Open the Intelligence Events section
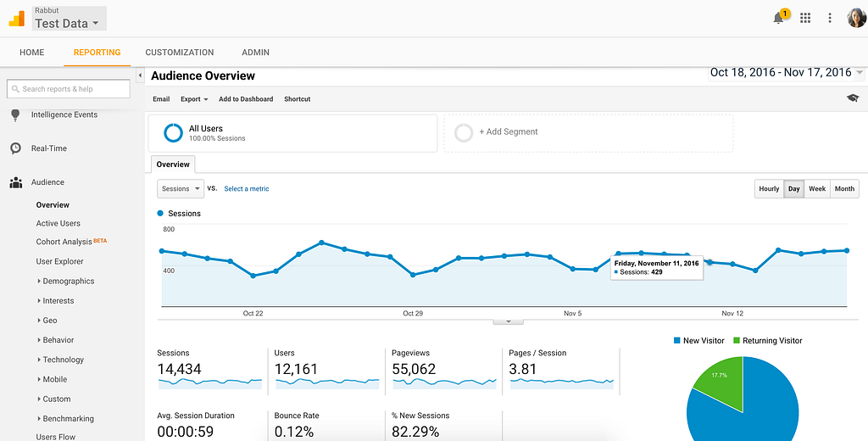This screenshot has height=441, width=868. tap(64, 114)
